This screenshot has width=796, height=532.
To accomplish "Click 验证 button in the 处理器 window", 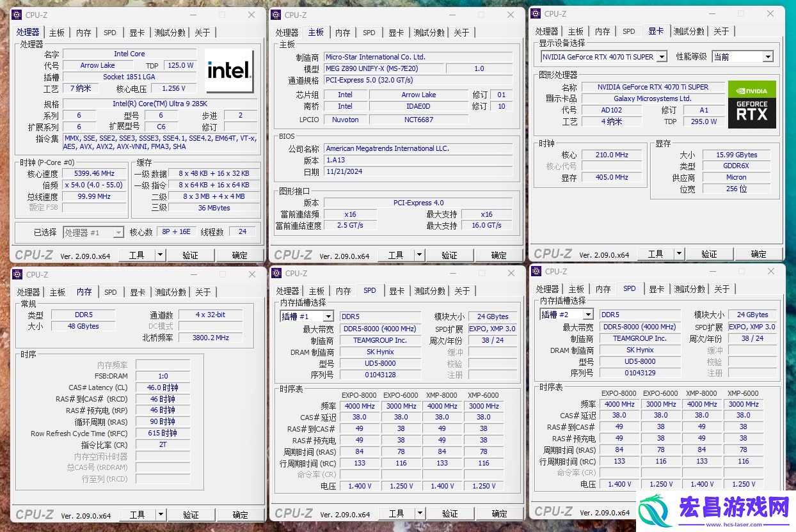I will [191, 255].
